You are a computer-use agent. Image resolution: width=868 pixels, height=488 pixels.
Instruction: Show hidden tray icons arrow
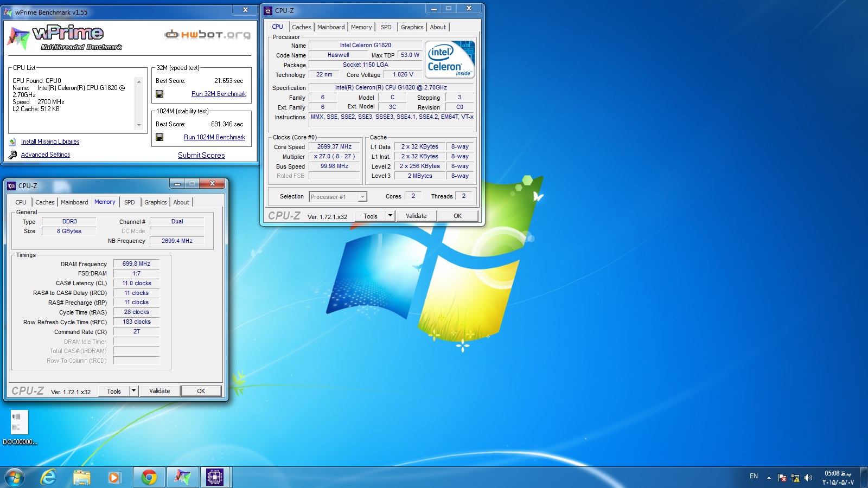pos(769,478)
